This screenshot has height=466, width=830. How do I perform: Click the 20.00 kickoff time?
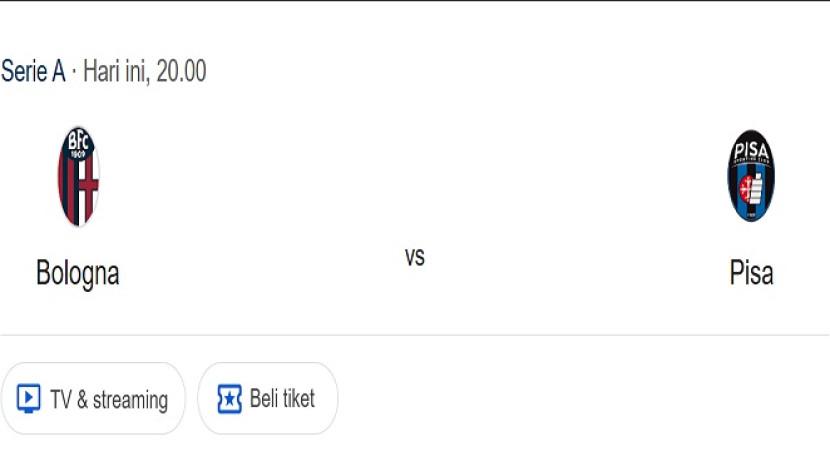[x=181, y=72]
